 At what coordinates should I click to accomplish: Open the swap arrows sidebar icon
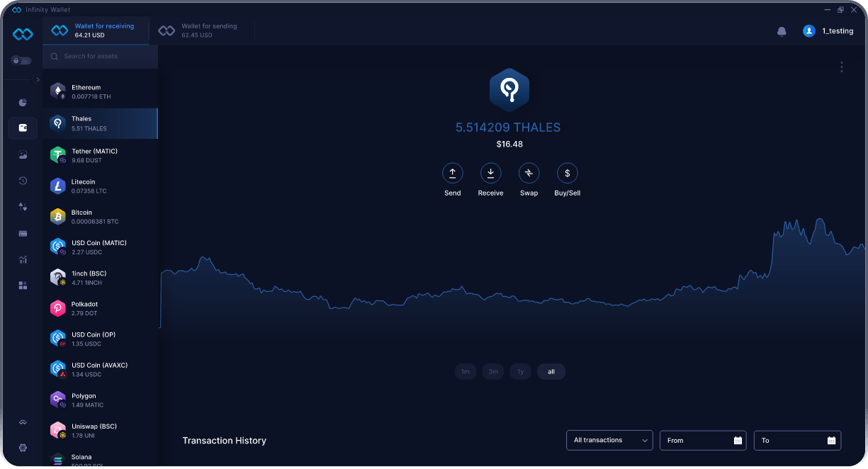[23, 207]
